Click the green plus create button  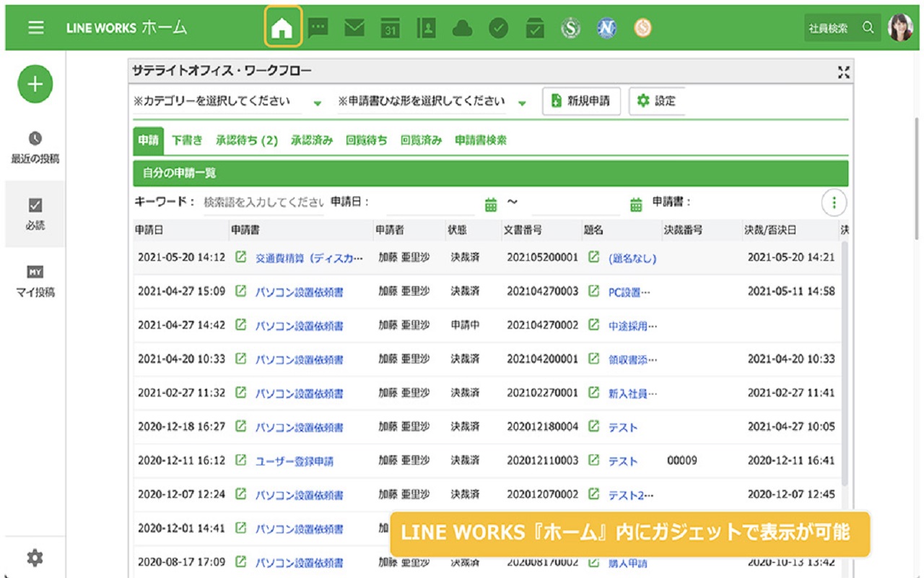click(35, 84)
